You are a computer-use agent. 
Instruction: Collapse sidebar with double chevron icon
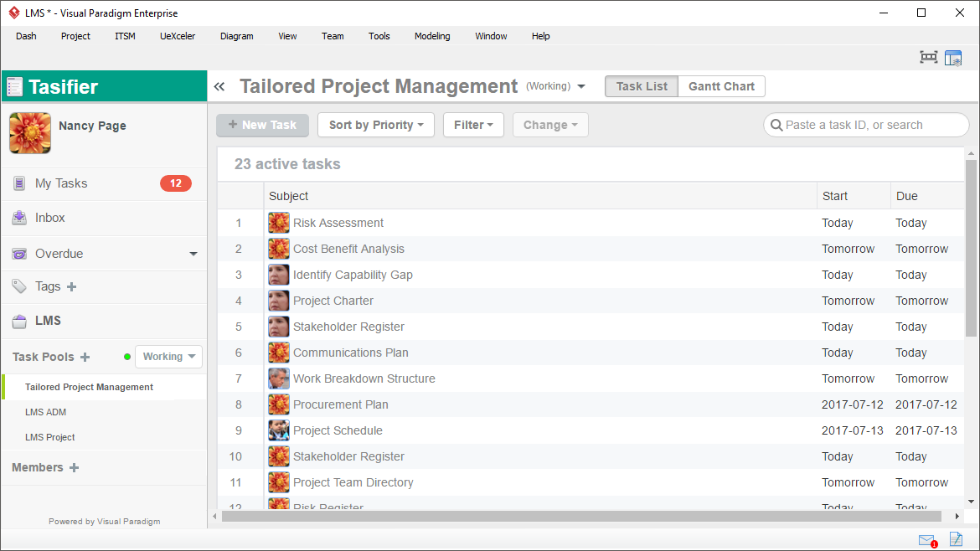tap(219, 87)
